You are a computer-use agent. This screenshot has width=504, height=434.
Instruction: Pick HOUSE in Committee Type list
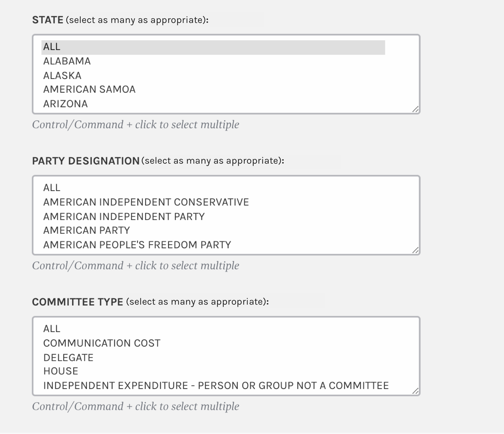pos(213,371)
